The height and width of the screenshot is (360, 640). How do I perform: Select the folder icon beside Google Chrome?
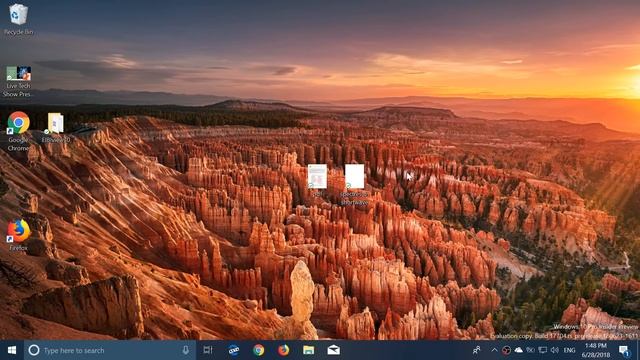coord(56,128)
